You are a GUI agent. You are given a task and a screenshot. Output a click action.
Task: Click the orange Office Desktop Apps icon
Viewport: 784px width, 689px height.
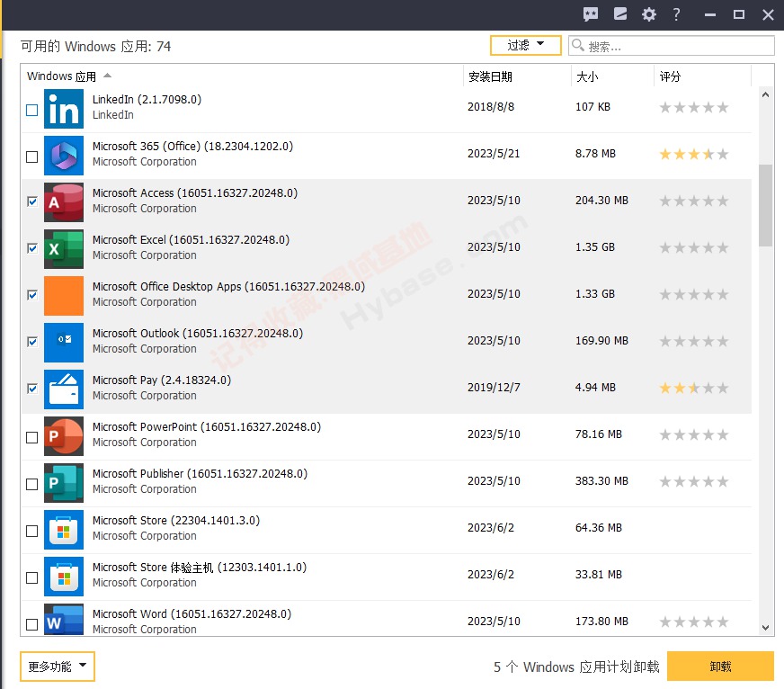pos(64,296)
